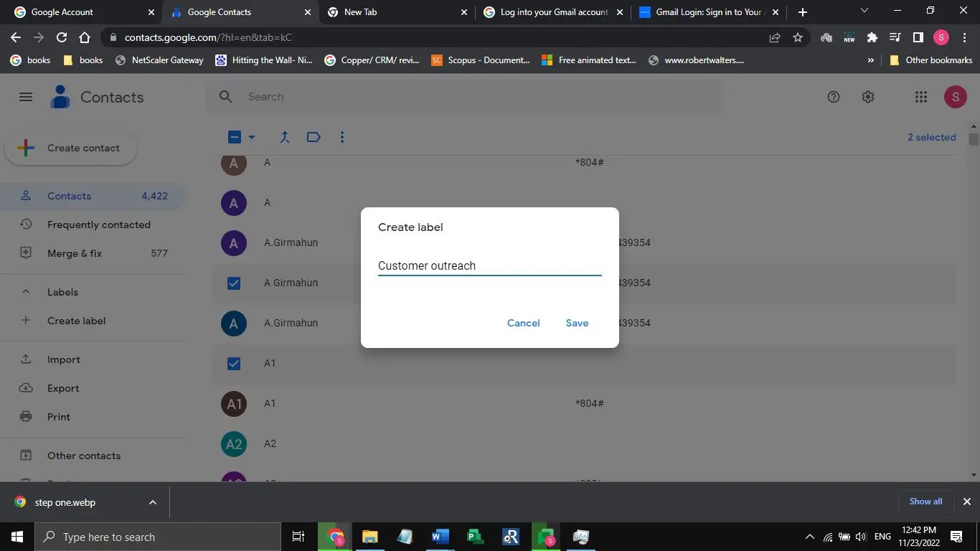Click the manage labels icon in toolbar
The height and width of the screenshot is (551, 980).
[x=314, y=137]
